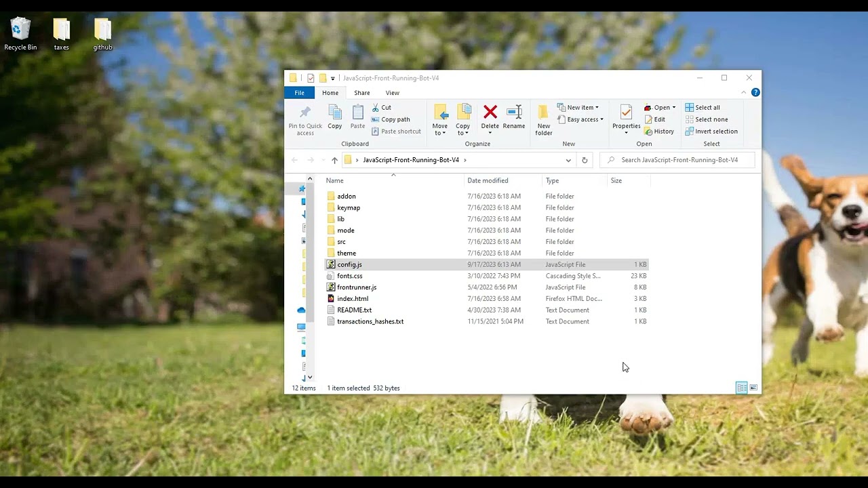Click the Up navigation arrow

click(334, 160)
